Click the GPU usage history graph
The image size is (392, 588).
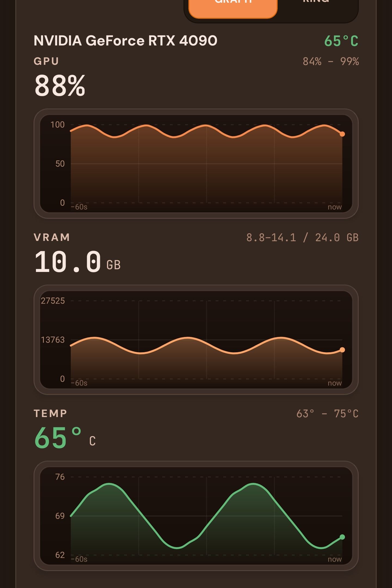pyautogui.click(x=196, y=164)
